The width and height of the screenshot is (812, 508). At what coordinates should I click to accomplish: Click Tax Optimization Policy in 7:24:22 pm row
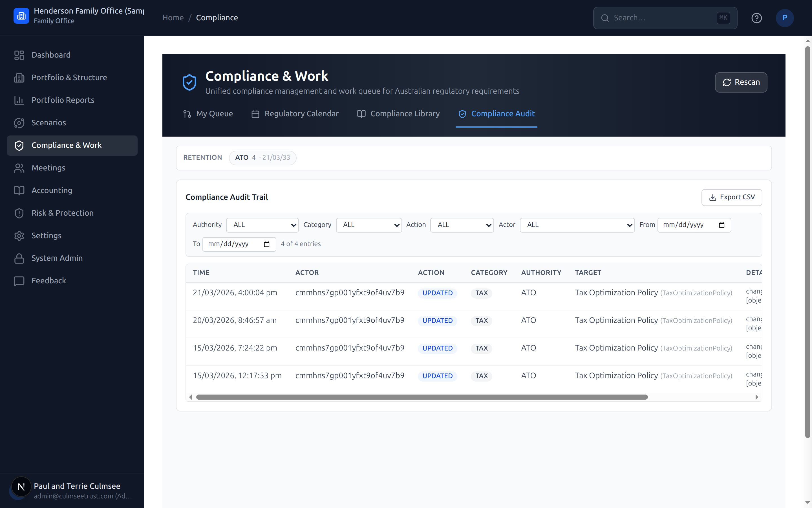[x=616, y=348]
